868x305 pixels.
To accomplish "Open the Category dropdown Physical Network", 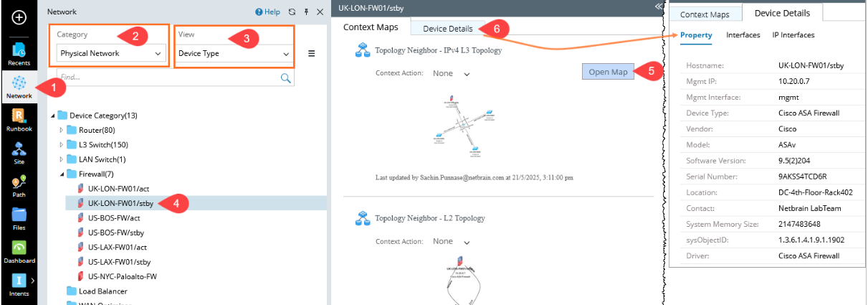I will (110, 53).
